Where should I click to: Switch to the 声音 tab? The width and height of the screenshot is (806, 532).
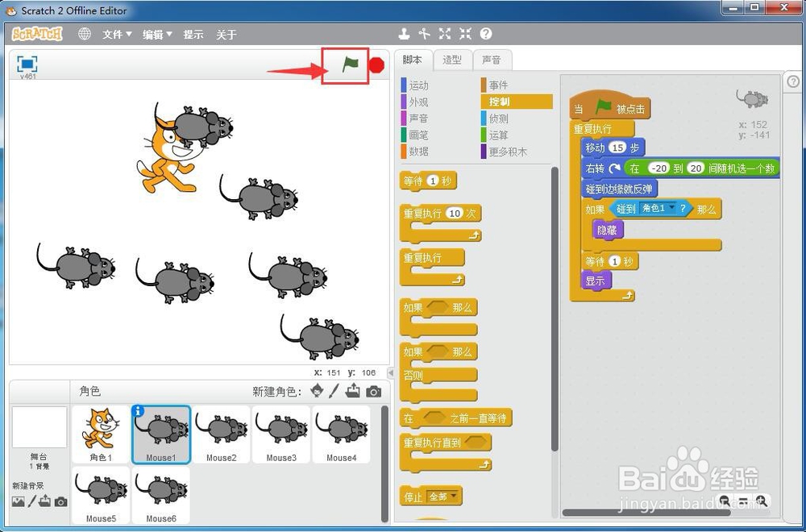[x=492, y=60]
